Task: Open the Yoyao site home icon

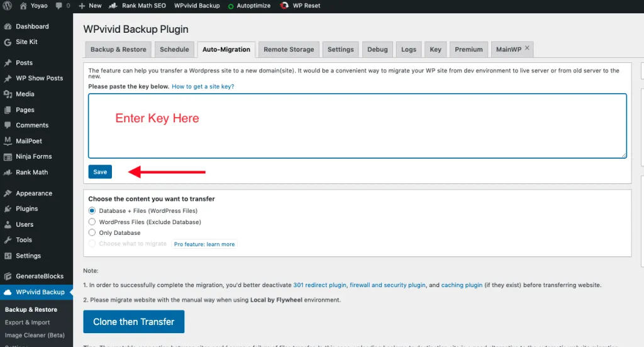Action: pos(23,6)
